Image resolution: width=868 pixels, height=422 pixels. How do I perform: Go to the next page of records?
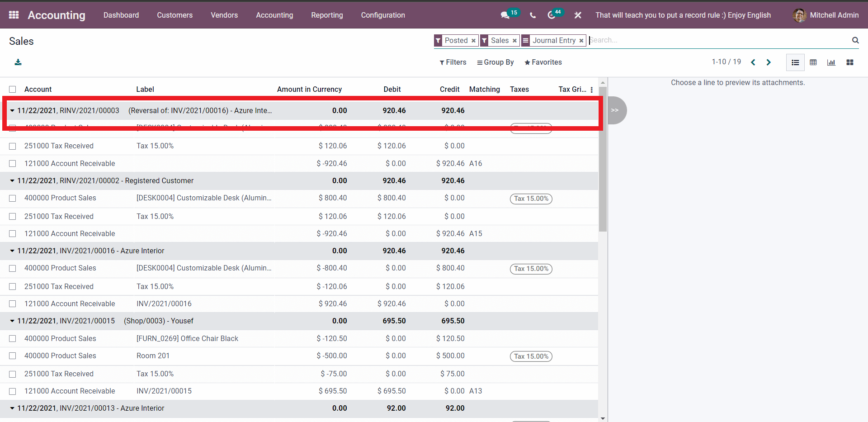click(769, 62)
